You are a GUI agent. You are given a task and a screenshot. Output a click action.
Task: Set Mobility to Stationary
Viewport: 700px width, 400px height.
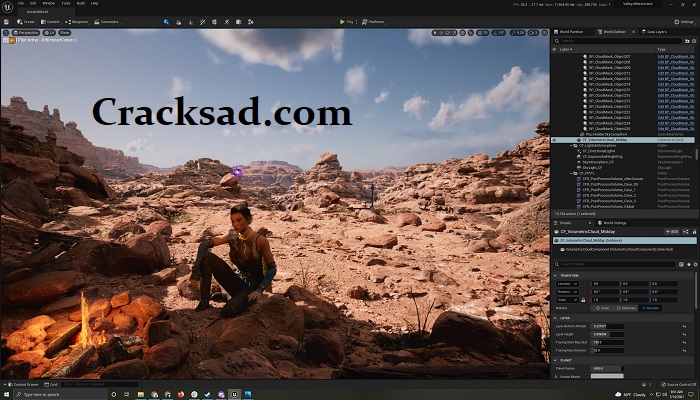627,308
